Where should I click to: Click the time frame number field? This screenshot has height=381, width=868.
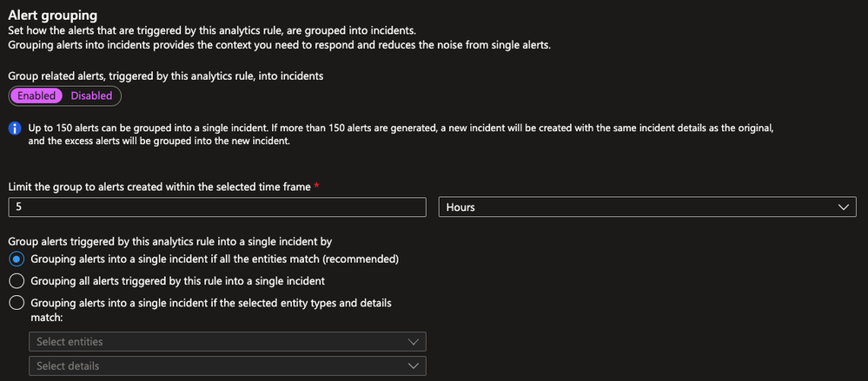tap(217, 207)
